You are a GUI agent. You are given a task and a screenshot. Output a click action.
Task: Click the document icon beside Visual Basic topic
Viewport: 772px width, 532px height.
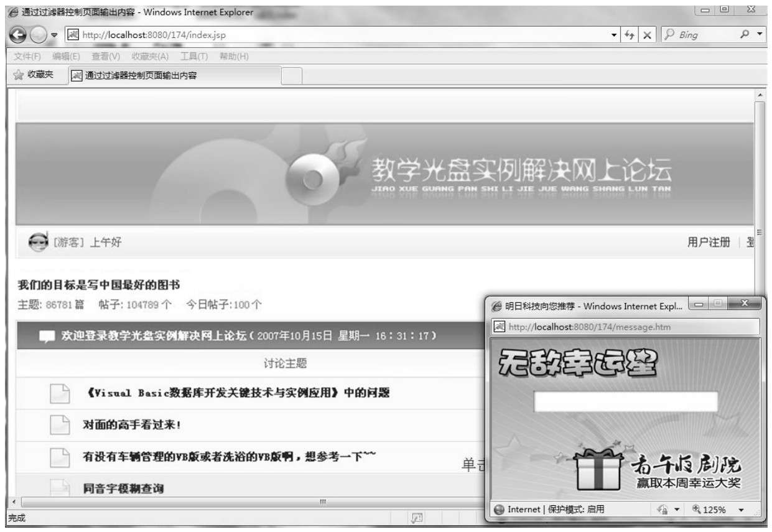pyautogui.click(x=60, y=394)
